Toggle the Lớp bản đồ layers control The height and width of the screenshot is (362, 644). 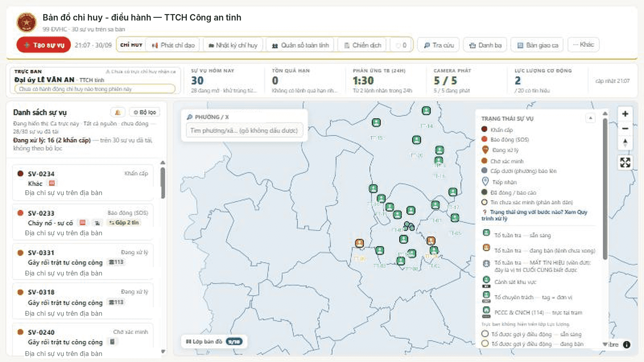213,341
